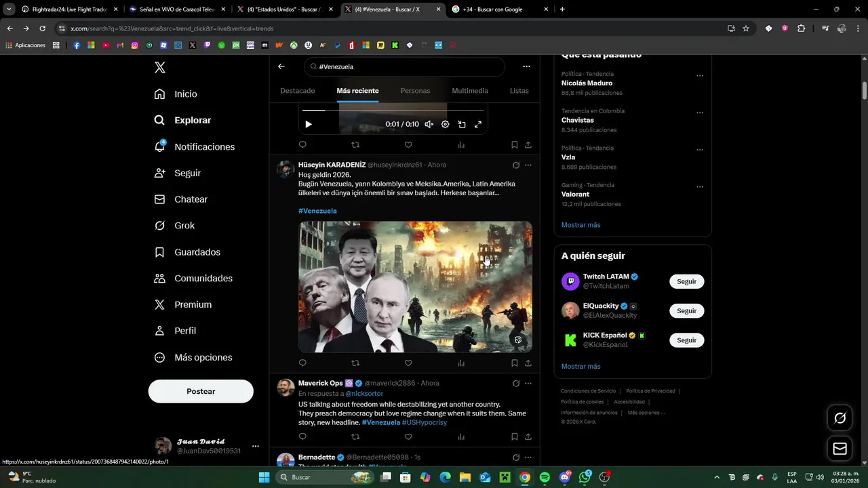Open options for Vzla trend

coord(700,150)
